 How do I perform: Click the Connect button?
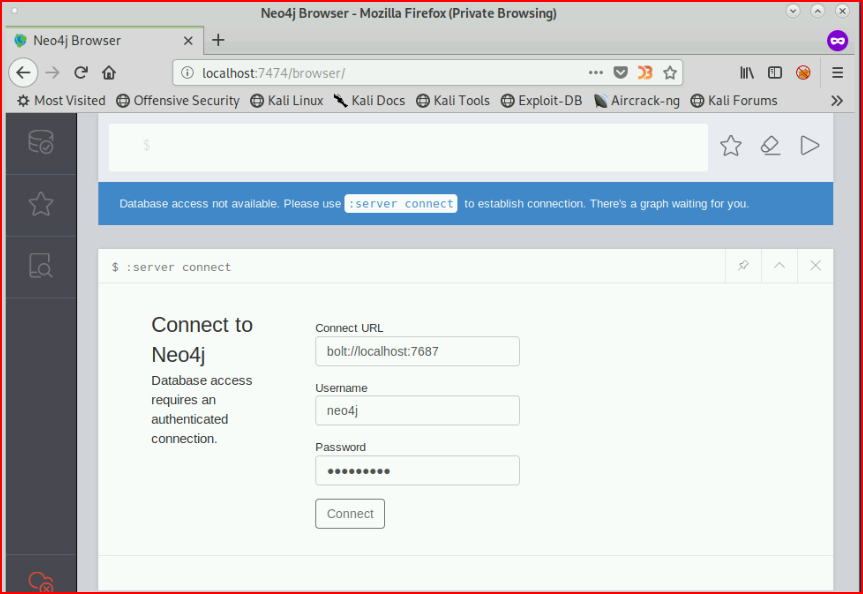coord(350,514)
